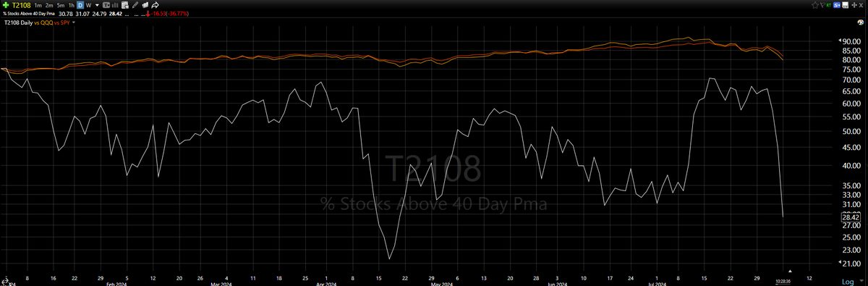Screen dimensions: 868x286
Task: Click the green RT real-time indicator
Action: tap(829, 5)
